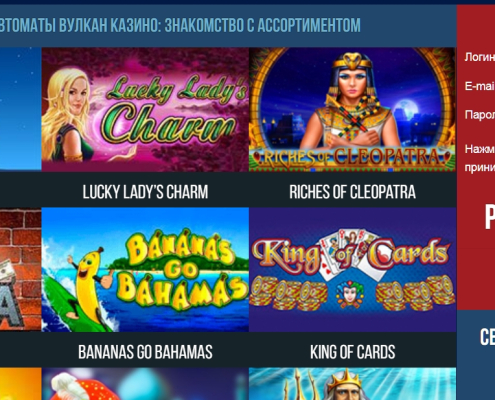Click the King of Cards title text
The height and width of the screenshot is (400, 495).
click(353, 352)
